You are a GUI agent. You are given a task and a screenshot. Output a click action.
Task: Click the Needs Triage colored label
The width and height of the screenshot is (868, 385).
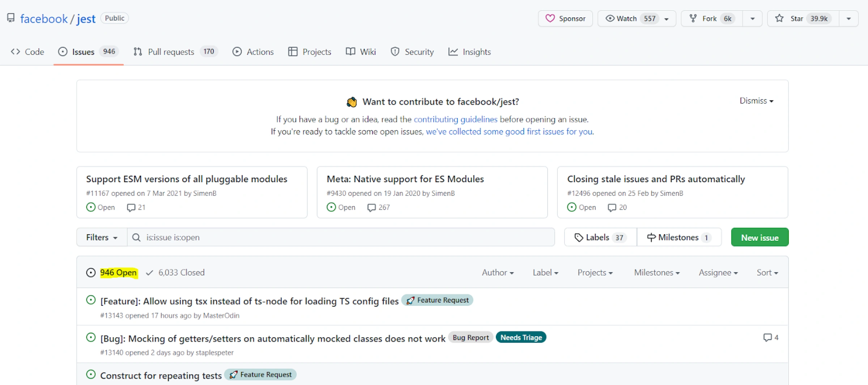point(521,337)
